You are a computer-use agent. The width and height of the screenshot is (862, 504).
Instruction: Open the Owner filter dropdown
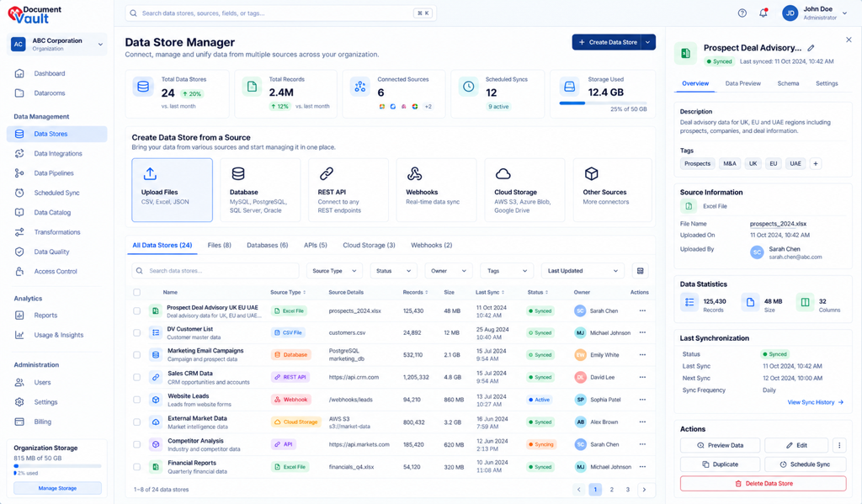(x=449, y=270)
